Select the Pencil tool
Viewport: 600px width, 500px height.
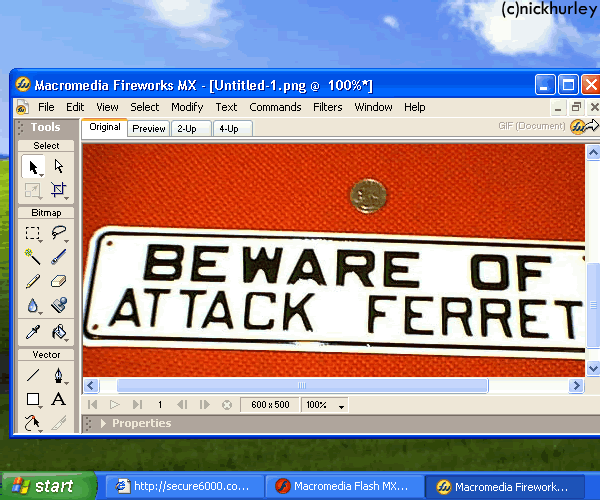pyautogui.click(x=33, y=282)
